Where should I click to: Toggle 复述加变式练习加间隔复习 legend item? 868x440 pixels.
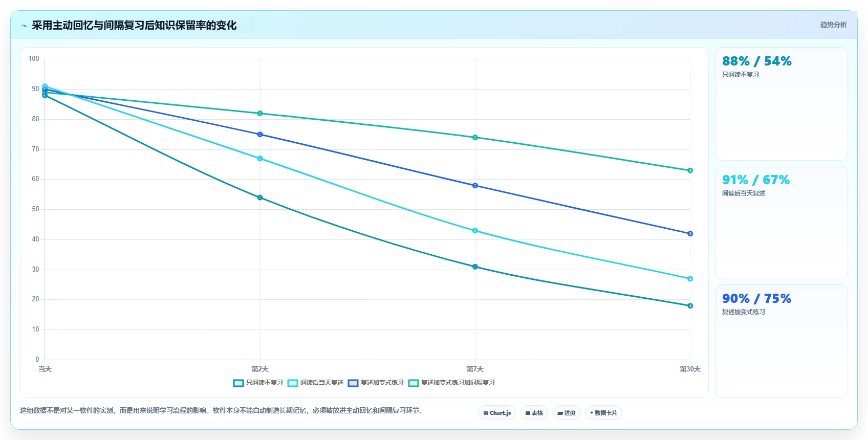point(451,383)
